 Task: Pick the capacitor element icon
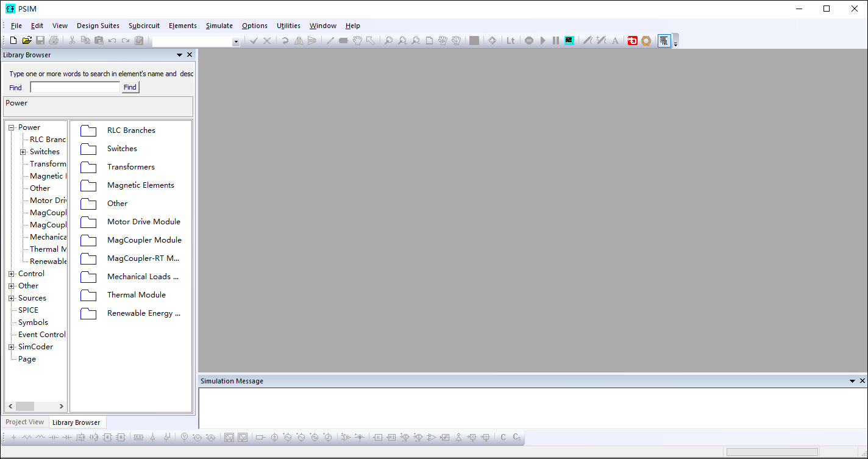point(54,437)
